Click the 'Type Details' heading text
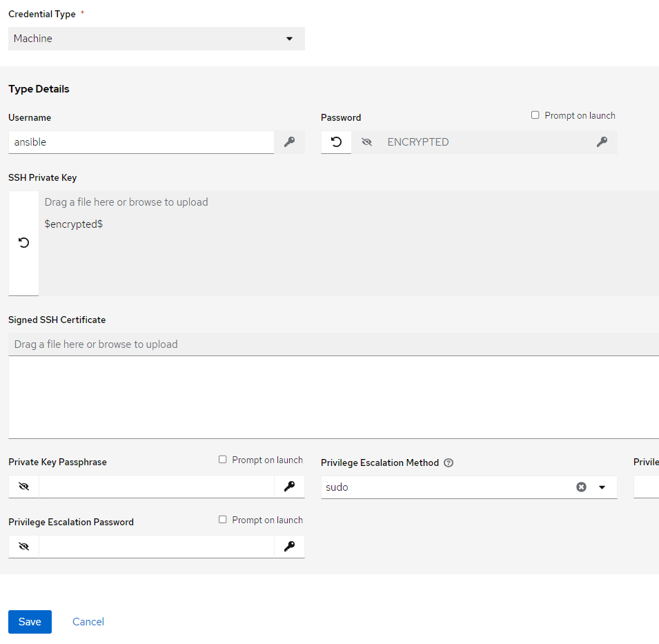Image resolution: width=659 pixels, height=644 pixels. click(39, 89)
